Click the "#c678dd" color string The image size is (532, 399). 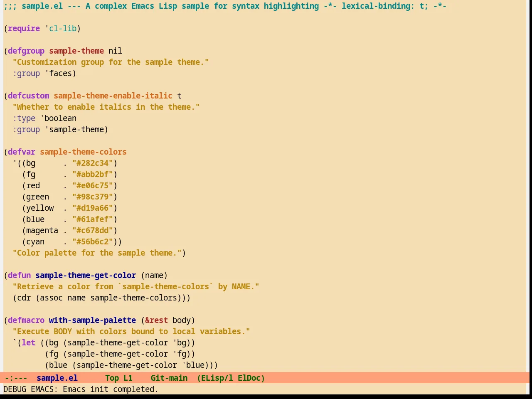[x=92, y=230]
